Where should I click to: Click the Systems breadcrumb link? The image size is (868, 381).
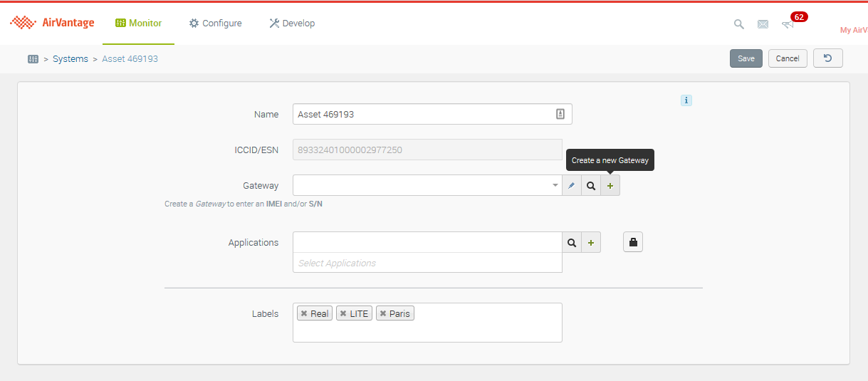[70, 59]
